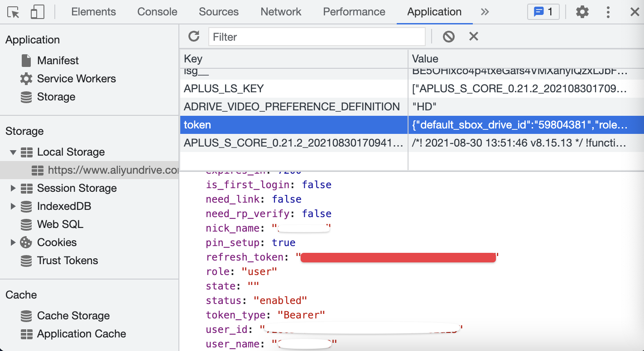Image resolution: width=644 pixels, height=351 pixels.
Task: Expand the Session Storage tree
Action: (x=13, y=188)
